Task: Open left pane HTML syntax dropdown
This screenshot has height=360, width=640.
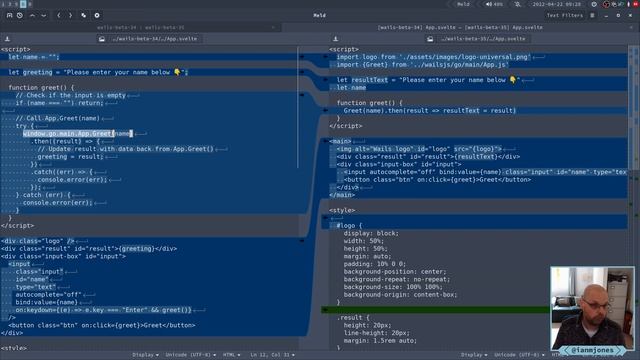Action: [231, 355]
